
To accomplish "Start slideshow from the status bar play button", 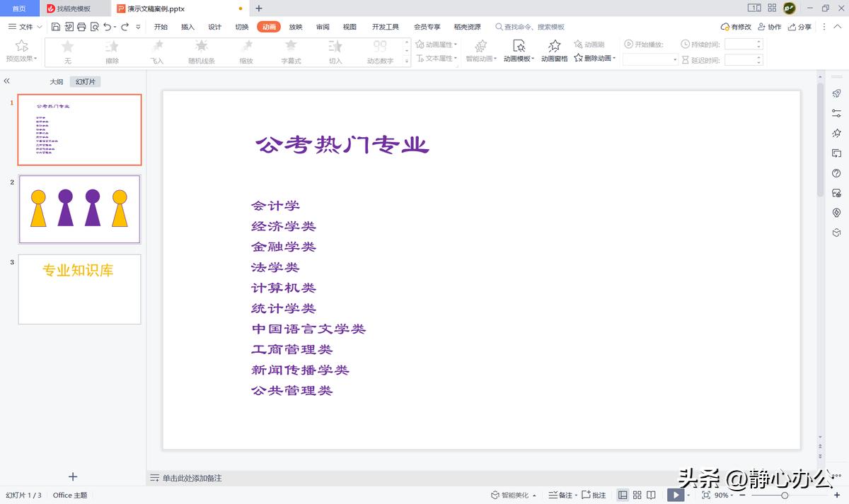I will click(x=676, y=495).
